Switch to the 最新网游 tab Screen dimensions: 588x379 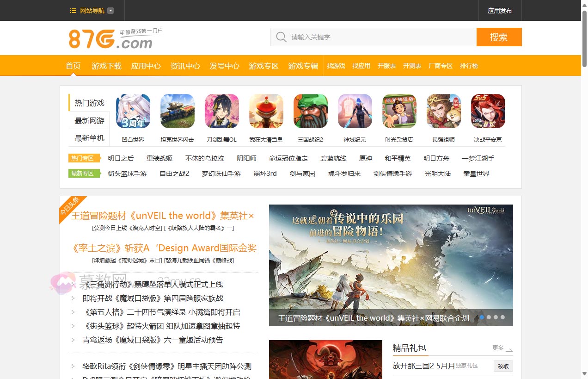88,120
